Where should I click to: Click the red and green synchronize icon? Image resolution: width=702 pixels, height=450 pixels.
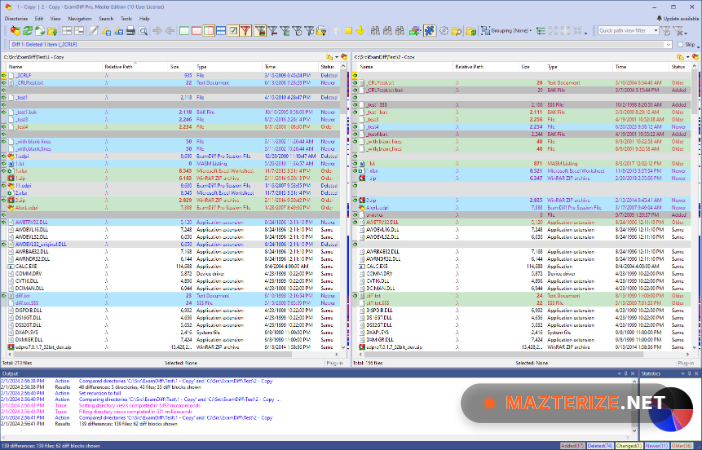[x=415, y=30]
